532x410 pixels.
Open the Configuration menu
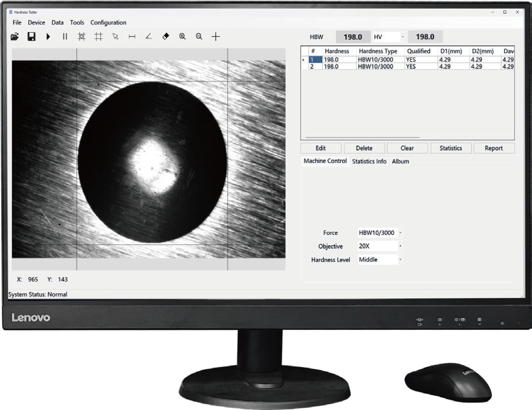[108, 22]
